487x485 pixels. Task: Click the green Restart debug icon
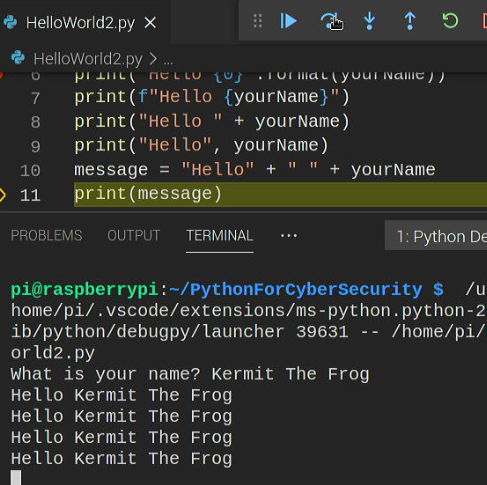450,21
